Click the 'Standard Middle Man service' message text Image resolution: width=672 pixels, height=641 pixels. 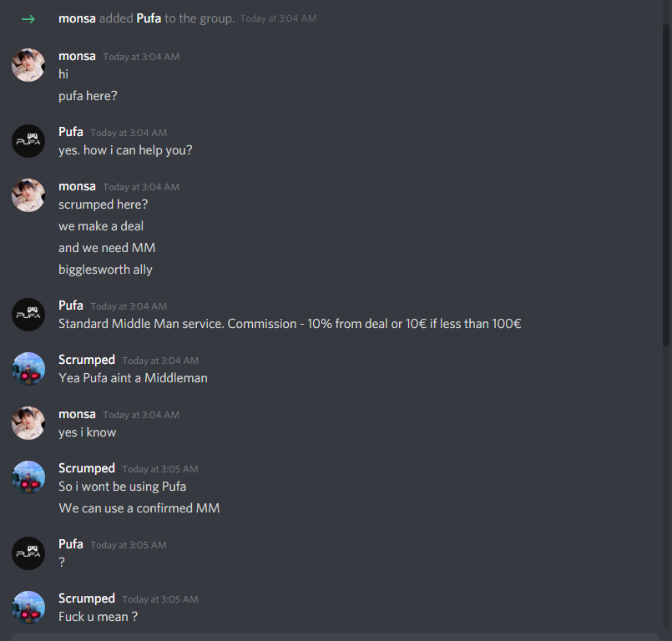tap(290, 324)
